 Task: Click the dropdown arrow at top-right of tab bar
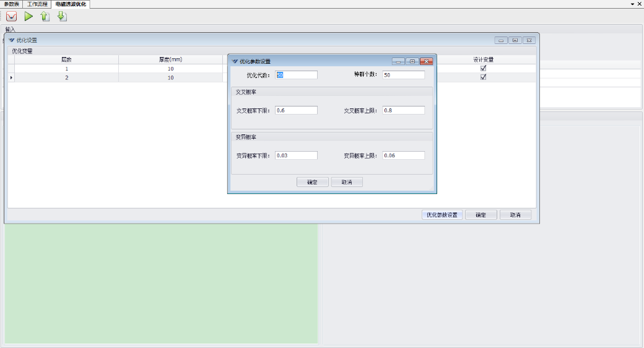pos(632,4)
